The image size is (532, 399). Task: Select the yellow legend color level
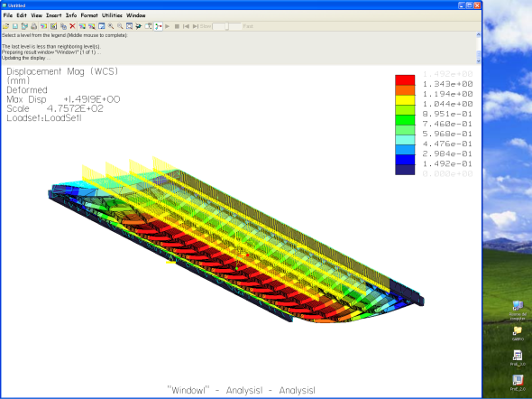pyautogui.click(x=405, y=100)
